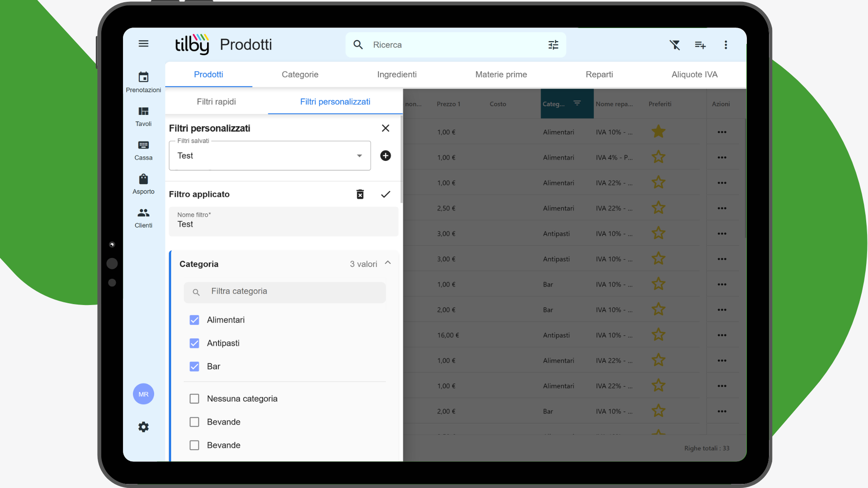Open the Filtri salvati Test dropdown

point(270,155)
